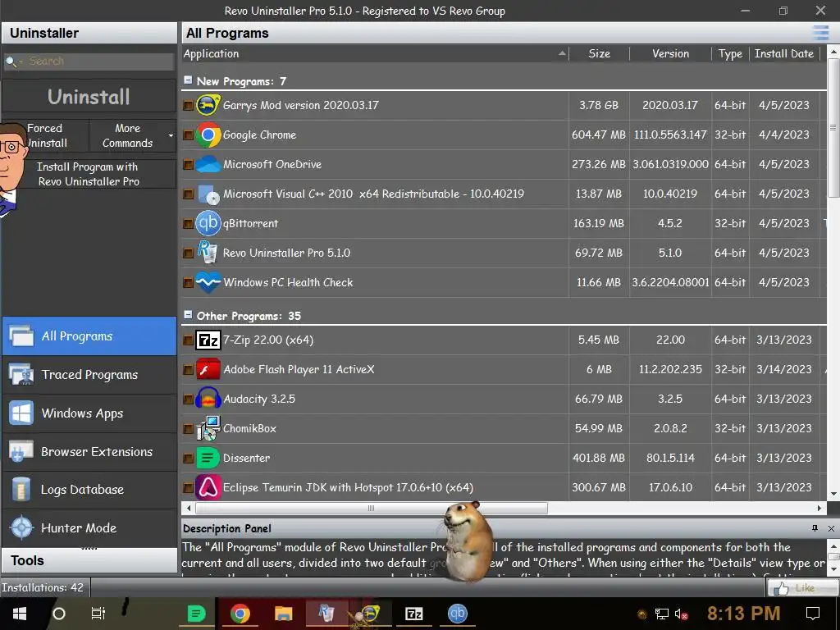The height and width of the screenshot is (630, 840).
Task: Sort list by Version column header
Action: click(670, 53)
